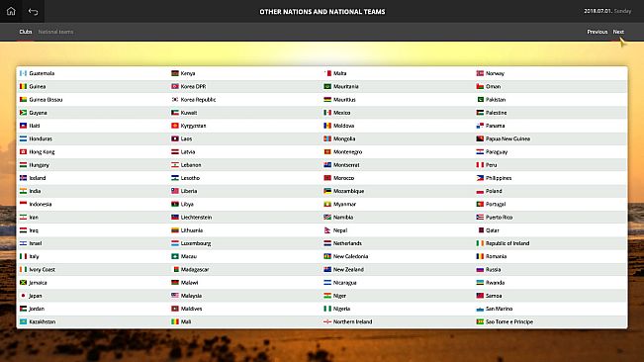
Task: Click the Nepal flag icon
Action: pos(327,230)
